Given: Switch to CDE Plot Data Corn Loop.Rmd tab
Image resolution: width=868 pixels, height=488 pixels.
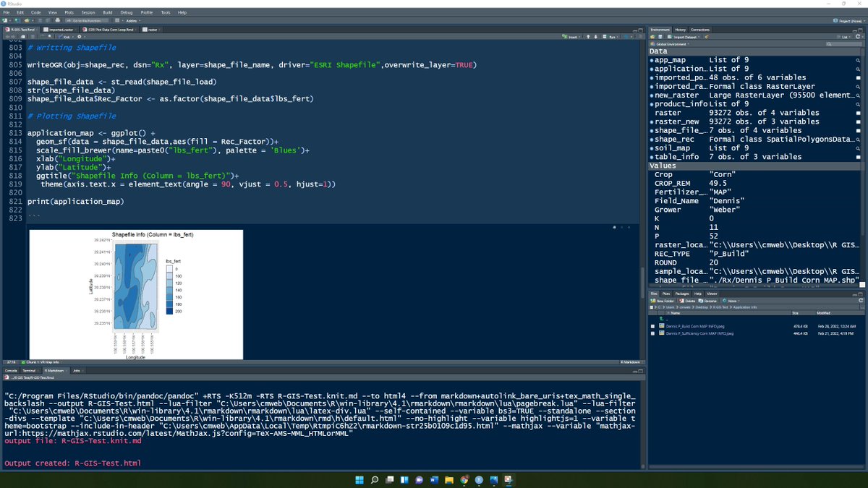Looking at the screenshot, I should [110, 30].
